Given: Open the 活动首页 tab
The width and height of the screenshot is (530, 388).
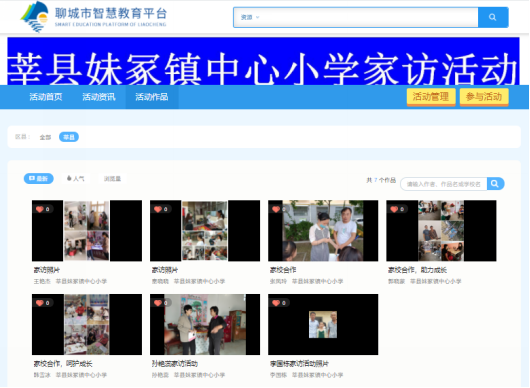Looking at the screenshot, I should [x=46, y=97].
